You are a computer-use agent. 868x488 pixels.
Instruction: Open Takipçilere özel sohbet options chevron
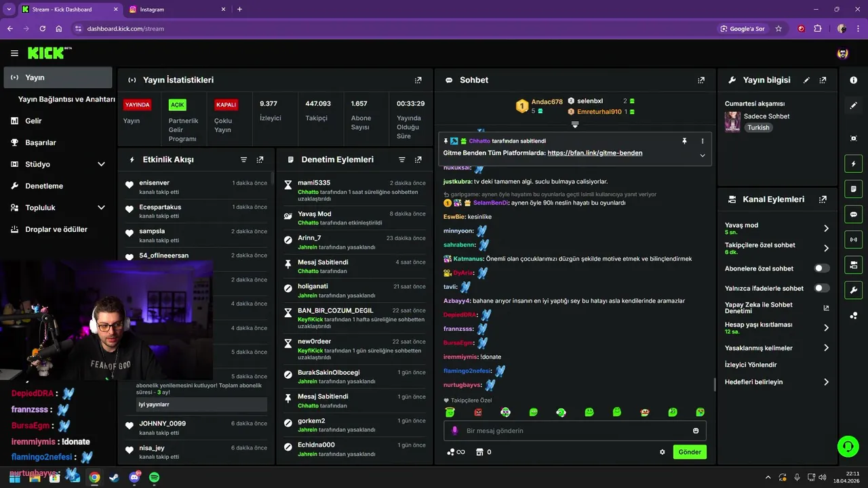826,248
